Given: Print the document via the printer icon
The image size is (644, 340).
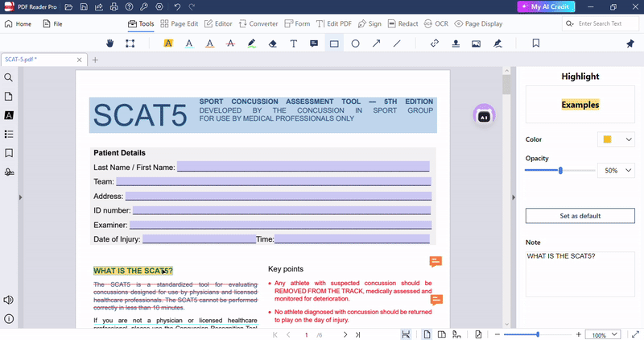Looking at the screenshot, I should click(x=114, y=7).
